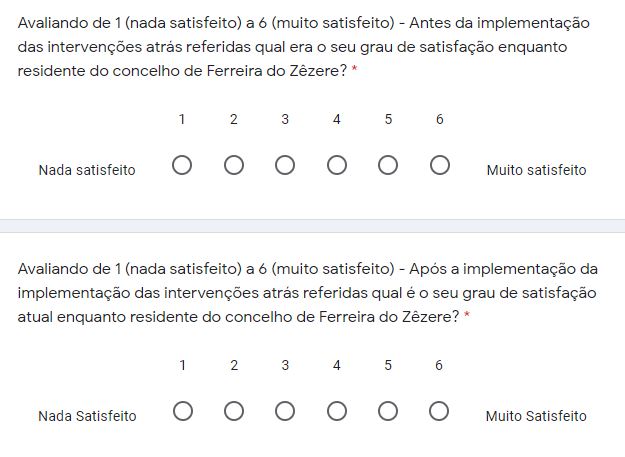The image size is (625, 457).
Task: Mark rating 4 for the 'Após a implementação' question
Action: click(337, 411)
